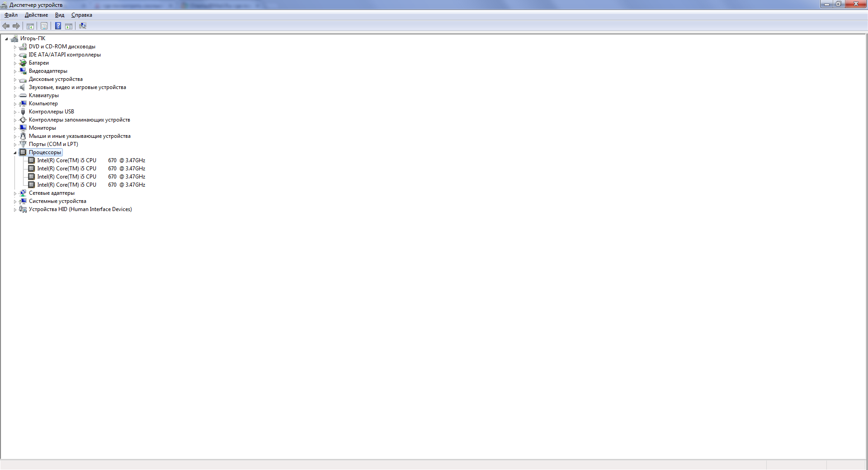Toggle the console tree pane icon
The height and width of the screenshot is (470, 868).
coord(30,26)
